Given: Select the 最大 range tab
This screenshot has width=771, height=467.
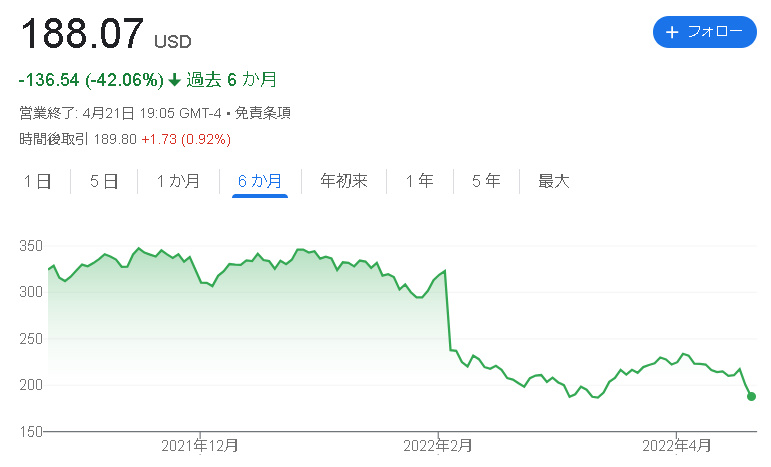Looking at the screenshot, I should click(x=554, y=181).
